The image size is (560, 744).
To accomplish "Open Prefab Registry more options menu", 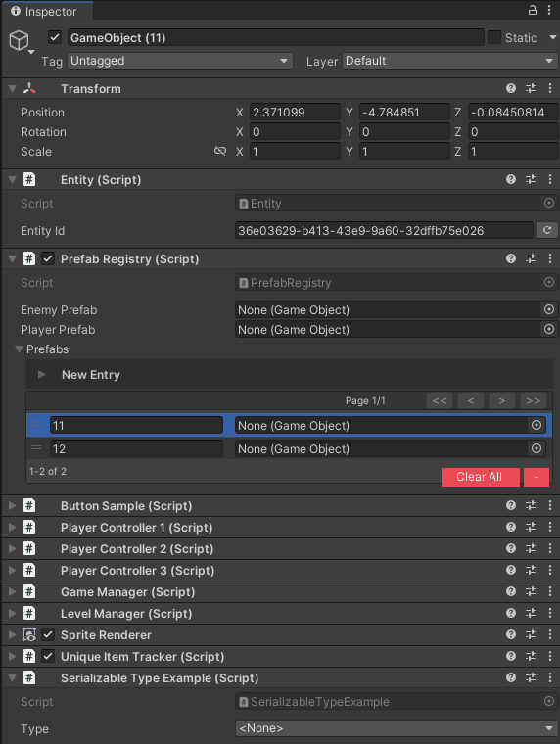I will (549, 258).
